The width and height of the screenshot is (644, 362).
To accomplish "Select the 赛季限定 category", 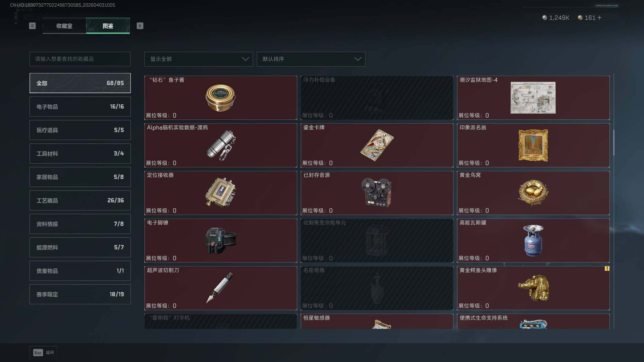I will (80, 294).
